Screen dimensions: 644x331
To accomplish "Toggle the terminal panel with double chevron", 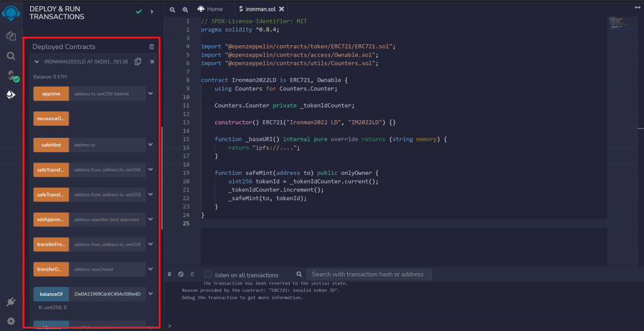I will pyautogui.click(x=169, y=274).
